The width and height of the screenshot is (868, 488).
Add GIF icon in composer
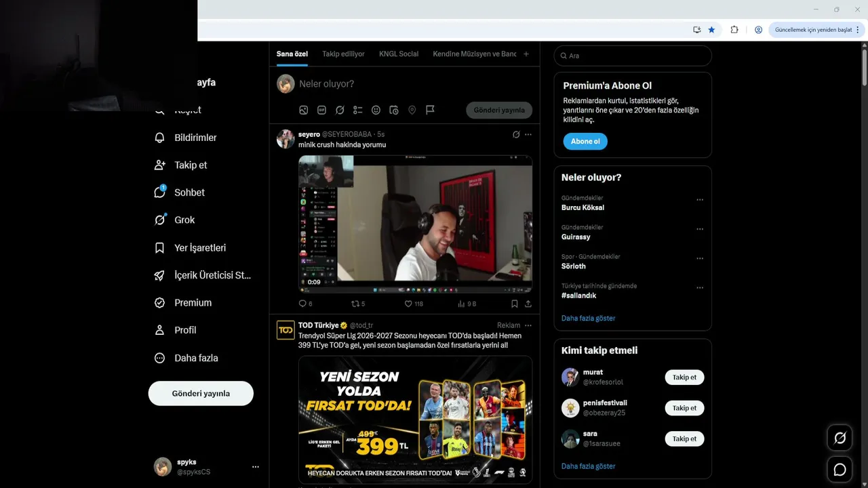point(321,110)
